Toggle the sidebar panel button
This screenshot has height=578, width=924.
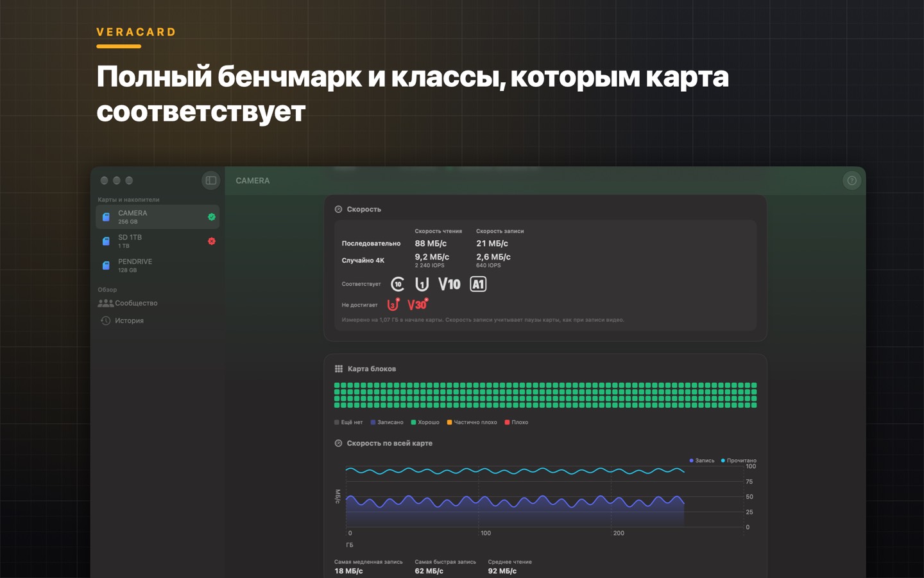click(210, 180)
